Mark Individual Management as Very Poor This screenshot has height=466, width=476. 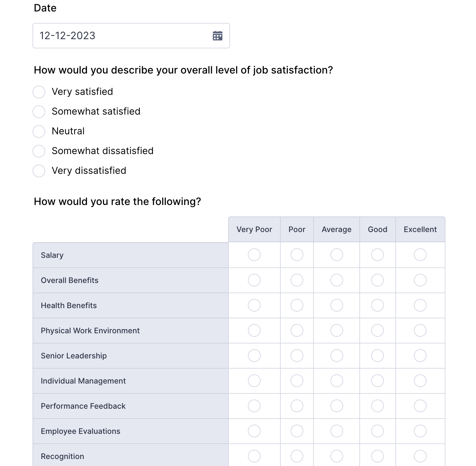(x=254, y=381)
